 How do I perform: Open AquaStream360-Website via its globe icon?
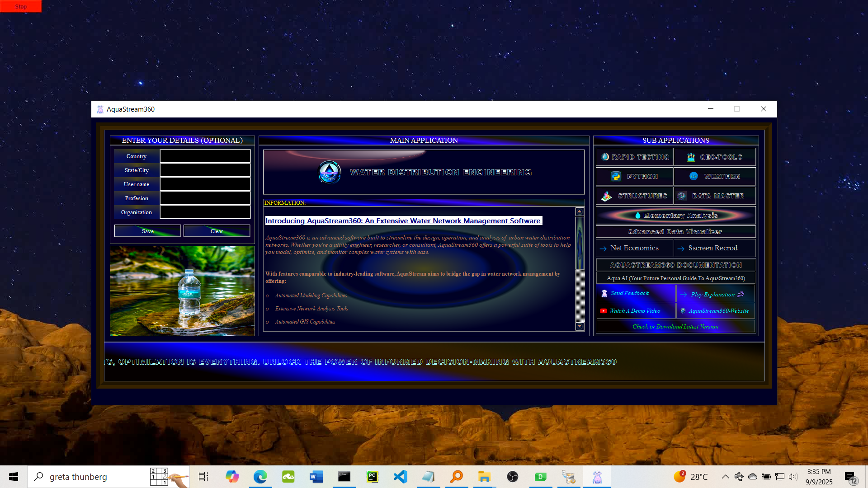click(683, 310)
